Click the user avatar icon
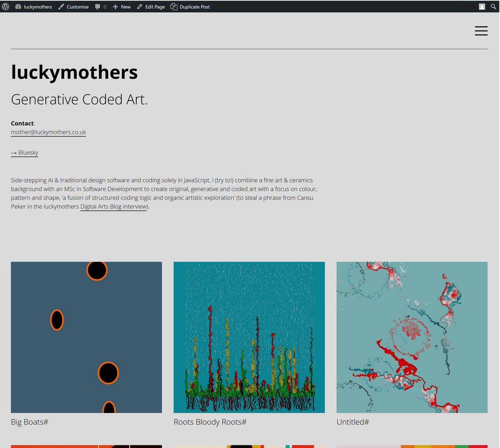 pos(482,7)
